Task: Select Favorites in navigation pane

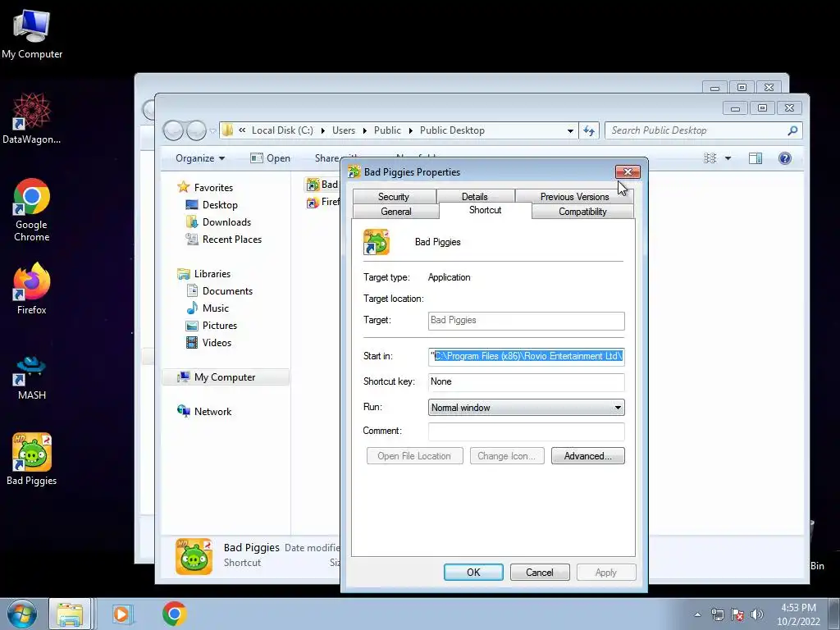Action: pos(213,188)
